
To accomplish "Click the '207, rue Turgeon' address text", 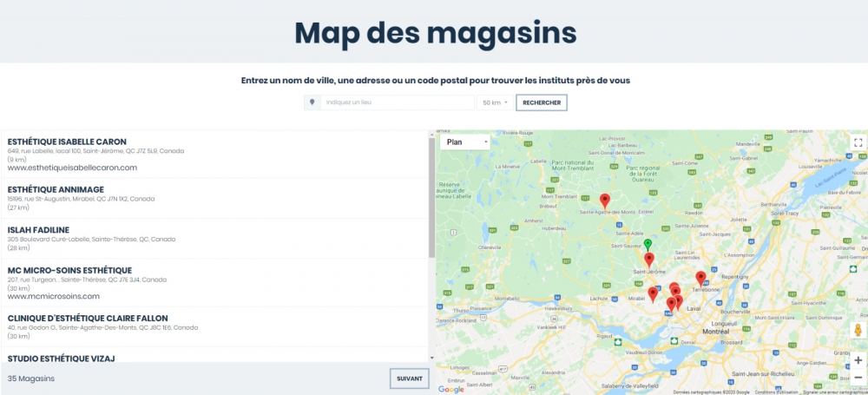I will (87, 280).
